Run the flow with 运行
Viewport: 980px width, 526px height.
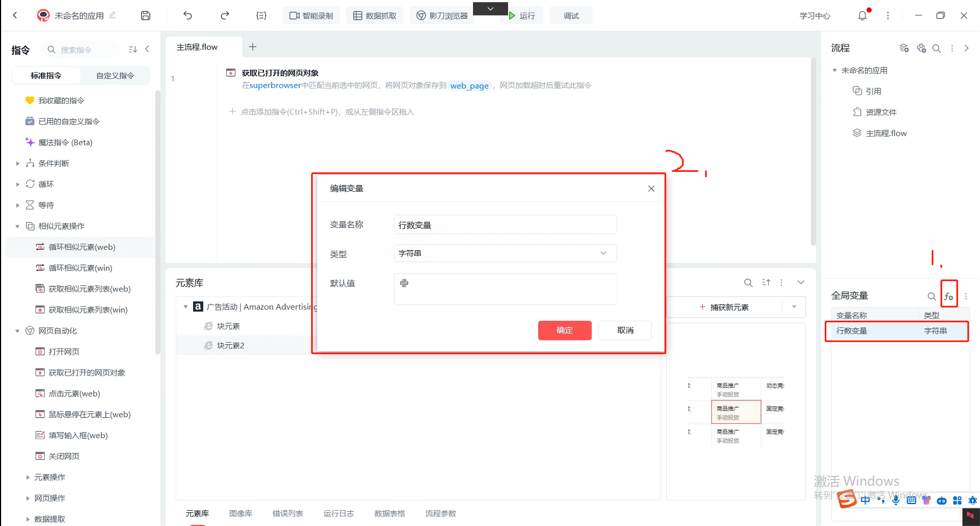pos(521,15)
